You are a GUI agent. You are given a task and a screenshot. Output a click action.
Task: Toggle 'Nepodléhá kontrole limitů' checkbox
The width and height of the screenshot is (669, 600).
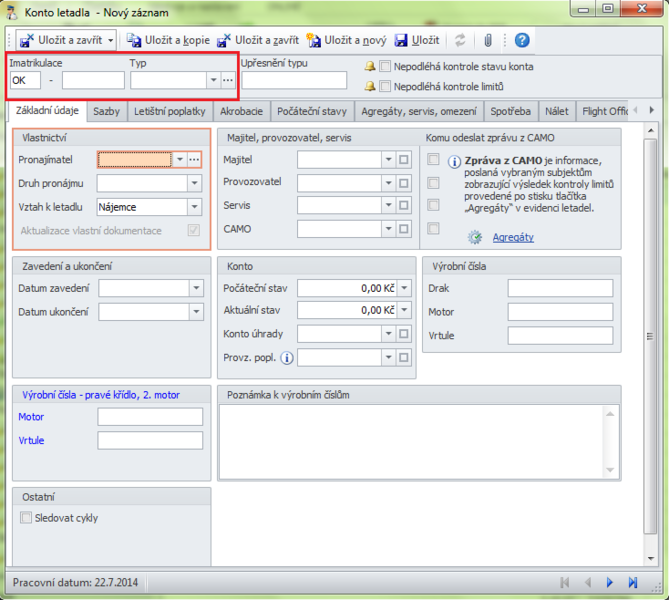point(385,87)
